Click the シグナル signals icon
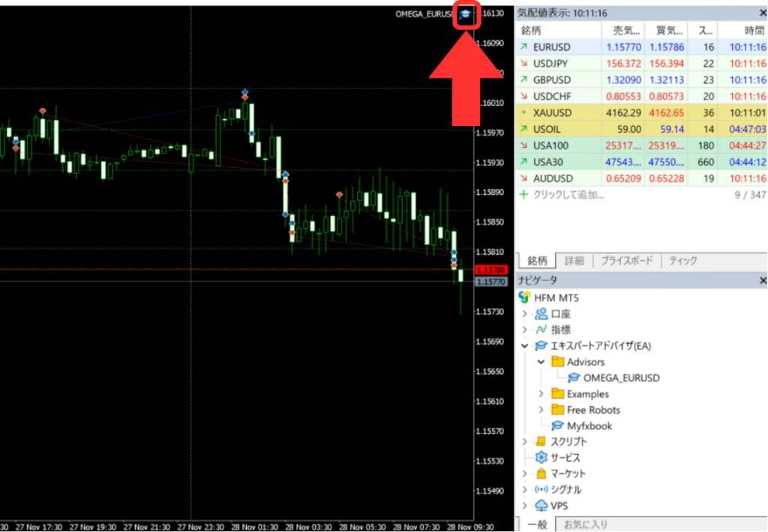768x532 pixels. (540, 489)
